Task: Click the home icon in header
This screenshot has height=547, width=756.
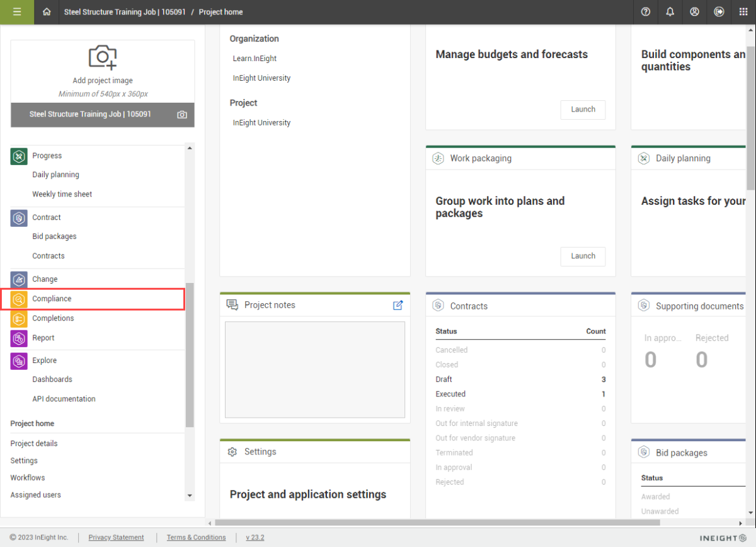Action: click(x=47, y=12)
